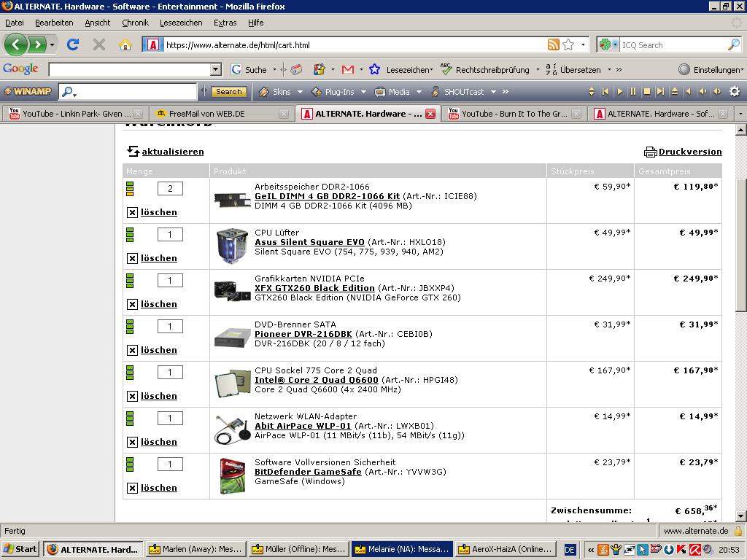
Task: Run Rechtschreibprüfung spell check
Action: [x=484, y=69]
